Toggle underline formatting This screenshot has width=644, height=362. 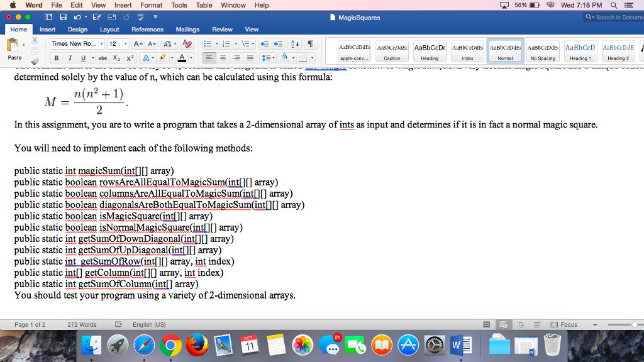point(84,58)
